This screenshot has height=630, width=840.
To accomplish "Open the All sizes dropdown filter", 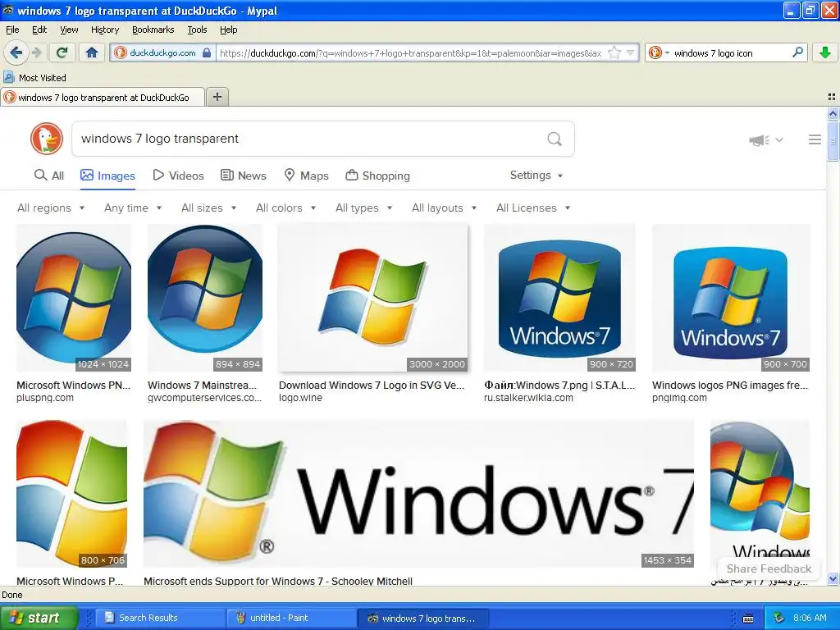I will pos(209,208).
